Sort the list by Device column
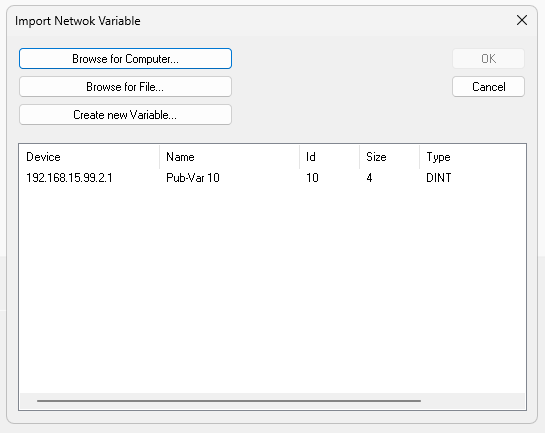Screen dimensions: 545x433 pyautogui.click(x=89, y=157)
